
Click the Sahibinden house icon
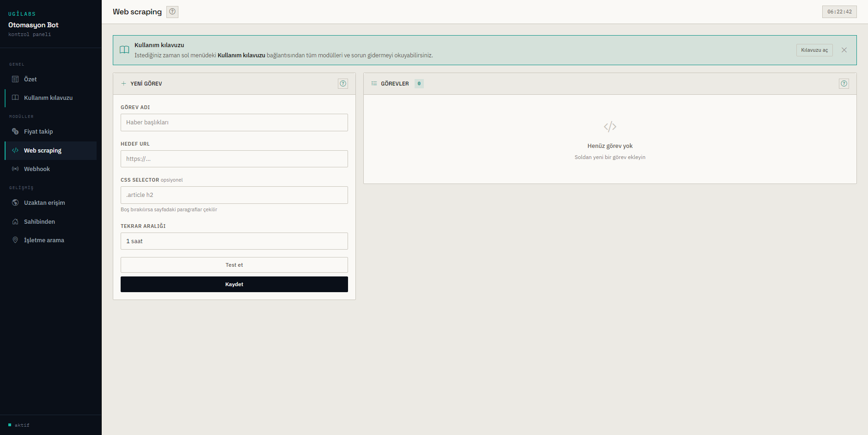[x=15, y=221]
